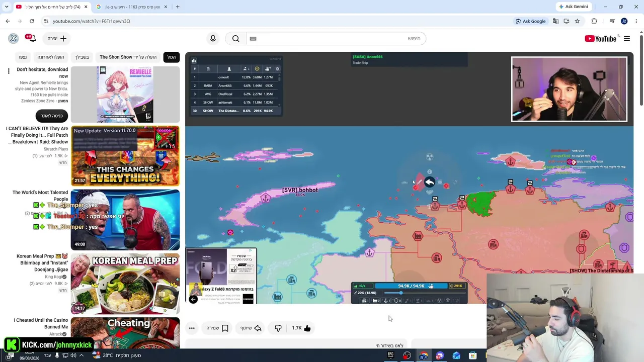Select the נצפו filter chip
Screen dimensions: 644x362
click(23, 57)
